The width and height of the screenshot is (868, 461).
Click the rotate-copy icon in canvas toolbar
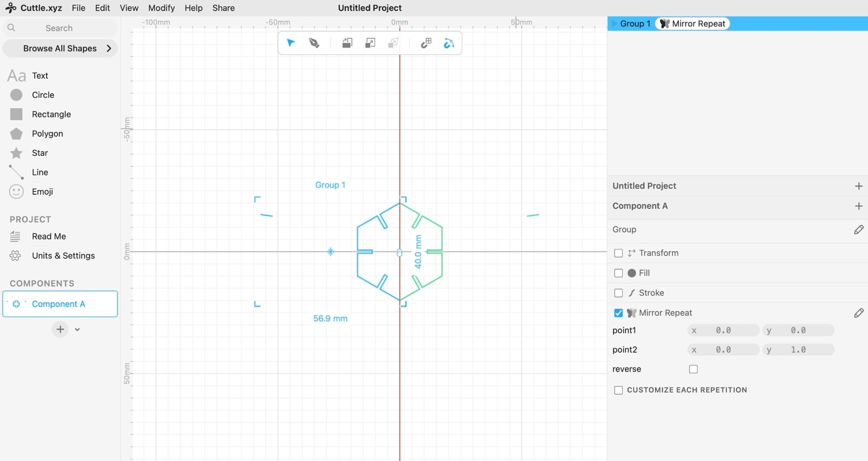click(x=347, y=43)
